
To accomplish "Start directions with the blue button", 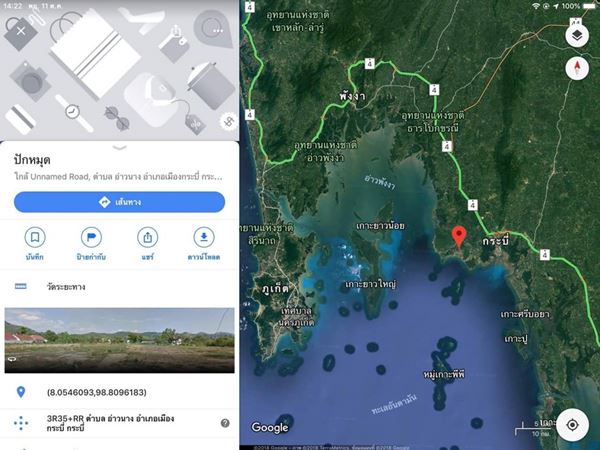I will (119, 202).
